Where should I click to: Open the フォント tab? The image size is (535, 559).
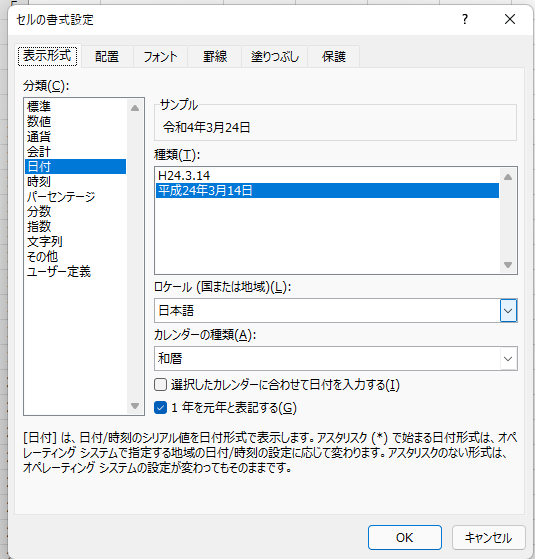[x=160, y=56]
